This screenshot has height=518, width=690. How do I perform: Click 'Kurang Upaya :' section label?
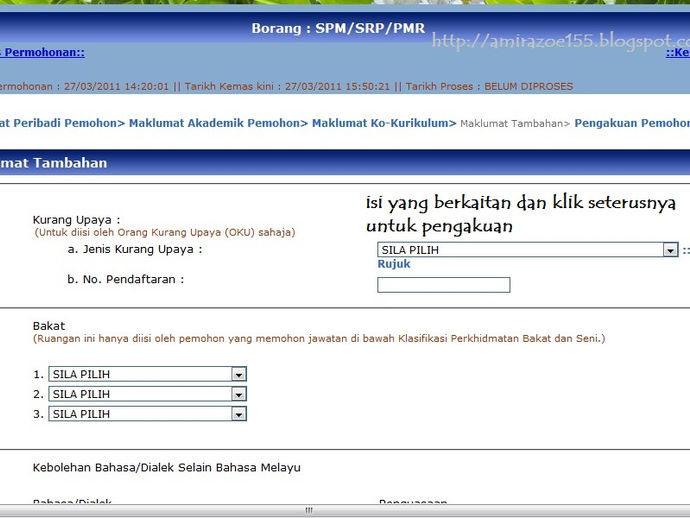(x=77, y=220)
